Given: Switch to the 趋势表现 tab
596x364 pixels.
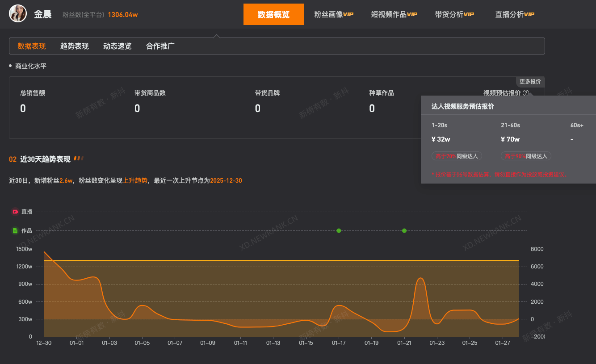Looking at the screenshot, I should [74, 46].
